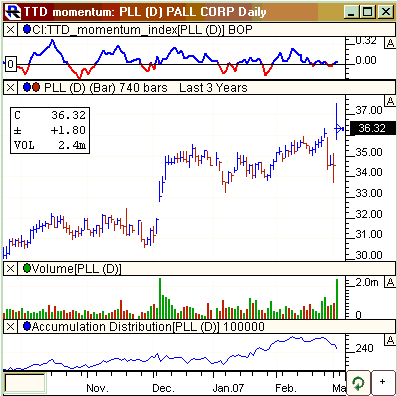
Task: Click the 'Nov.' date axis label
Action: (97, 388)
